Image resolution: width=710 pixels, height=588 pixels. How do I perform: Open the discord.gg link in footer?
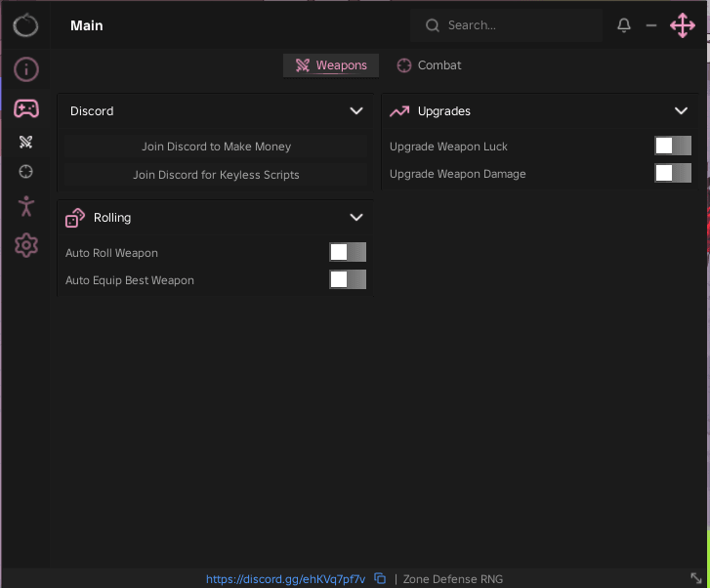point(285,579)
